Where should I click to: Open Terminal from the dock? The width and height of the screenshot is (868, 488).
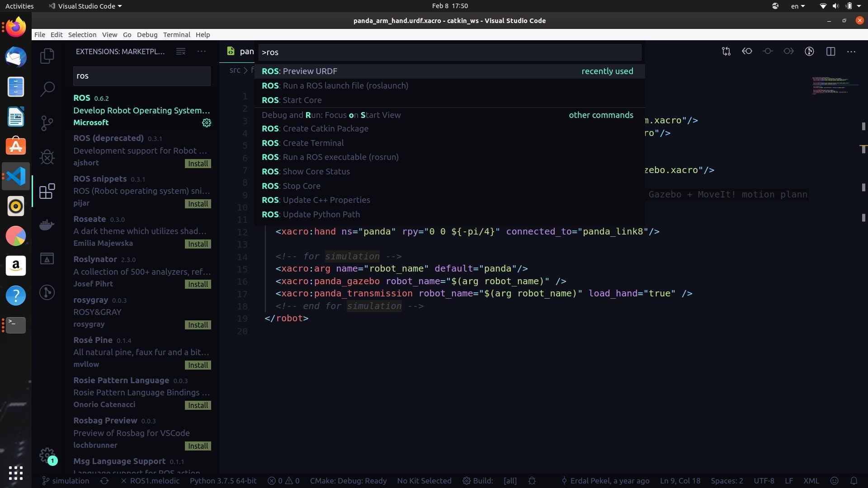16,325
